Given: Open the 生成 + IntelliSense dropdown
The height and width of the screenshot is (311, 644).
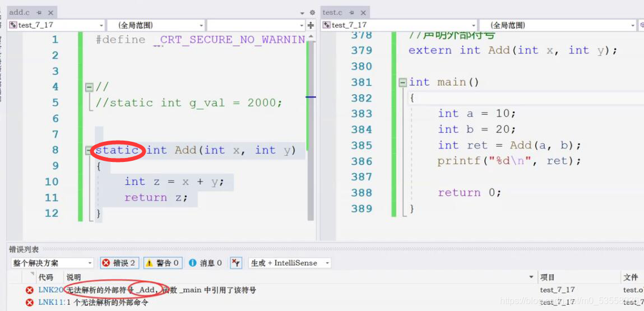Looking at the screenshot, I should (x=290, y=263).
